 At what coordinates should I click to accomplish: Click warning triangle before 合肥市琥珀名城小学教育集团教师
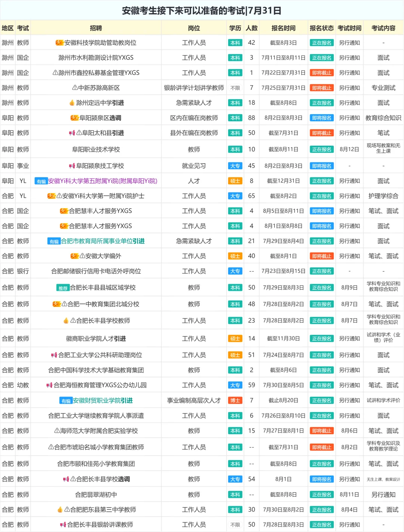pyautogui.click(x=51, y=447)
